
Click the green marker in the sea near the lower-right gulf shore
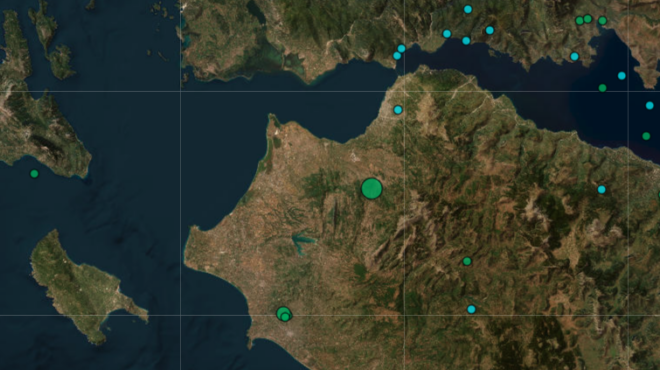pyautogui.click(x=646, y=136)
